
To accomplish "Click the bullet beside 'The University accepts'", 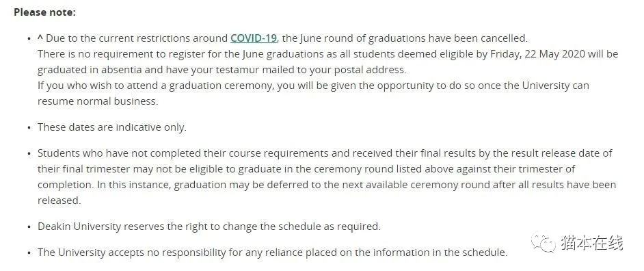I will (29, 253).
